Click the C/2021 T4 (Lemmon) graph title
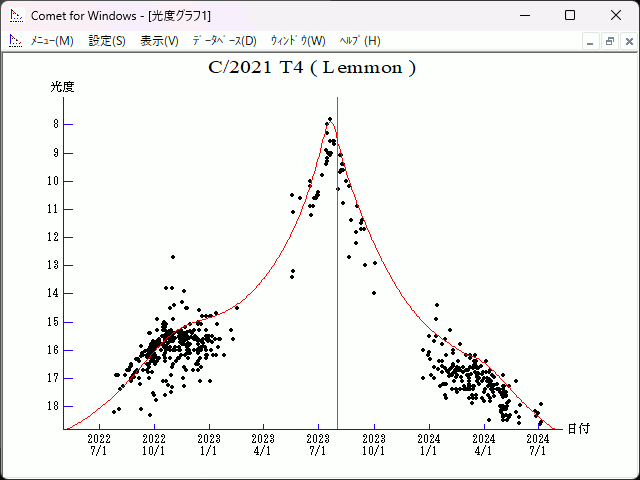640x480 pixels. pyautogui.click(x=311, y=68)
